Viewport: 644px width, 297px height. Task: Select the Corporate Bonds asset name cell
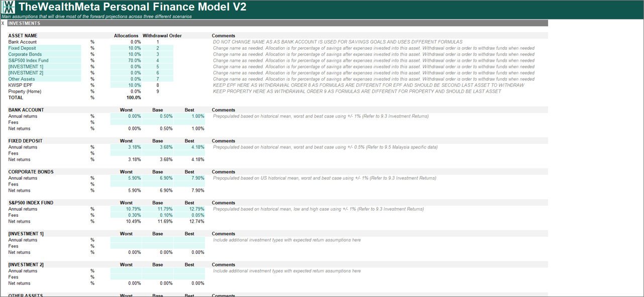coord(44,54)
